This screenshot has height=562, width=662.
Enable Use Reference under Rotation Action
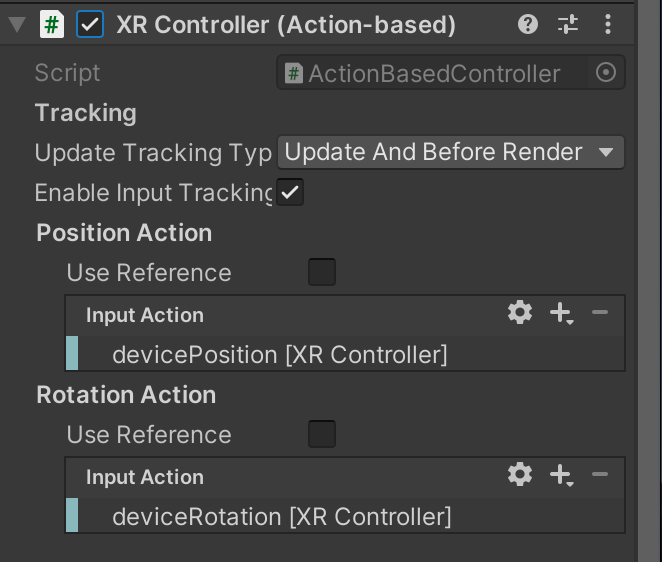click(x=322, y=434)
